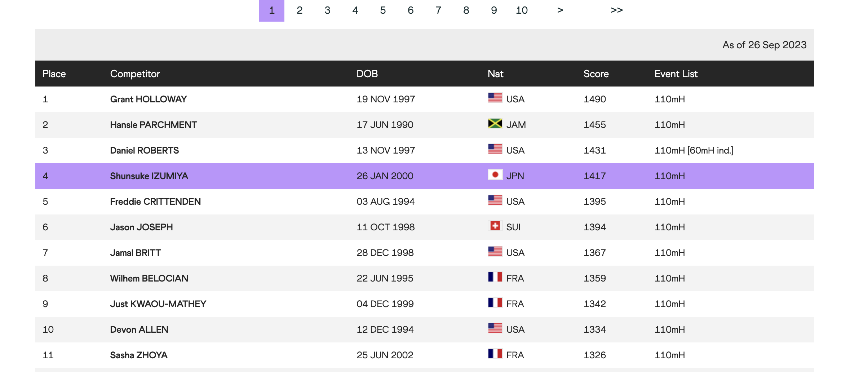The width and height of the screenshot is (868, 372).
Task: Open Grant HOLLOWAY's profile
Action: tap(149, 99)
